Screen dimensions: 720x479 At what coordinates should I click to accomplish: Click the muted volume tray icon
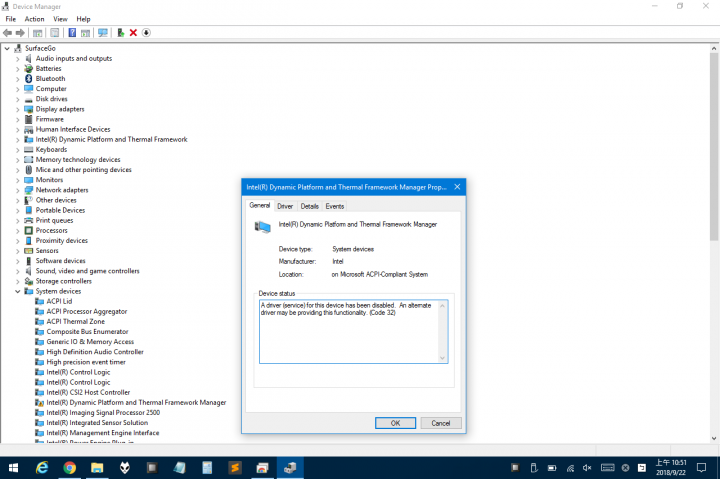point(587,468)
